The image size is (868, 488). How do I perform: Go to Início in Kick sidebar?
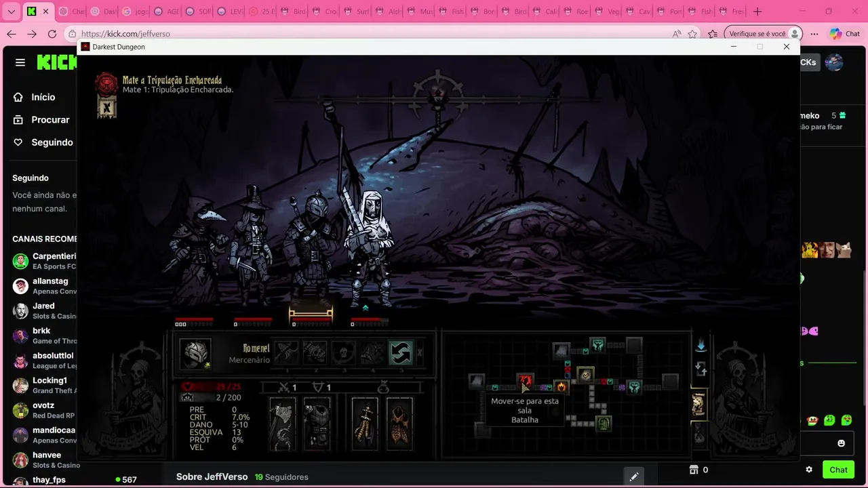[x=36, y=97]
